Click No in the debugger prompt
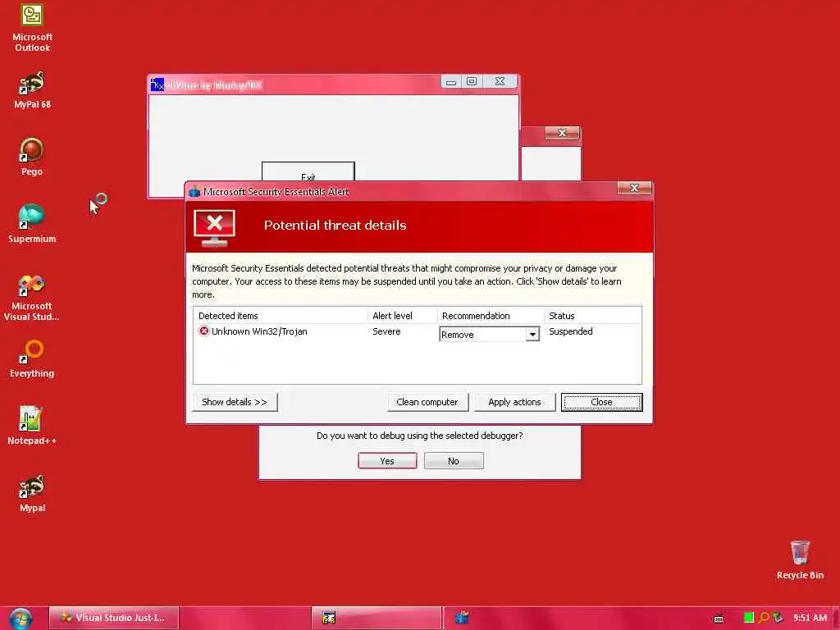The height and width of the screenshot is (630, 840). click(x=454, y=461)
